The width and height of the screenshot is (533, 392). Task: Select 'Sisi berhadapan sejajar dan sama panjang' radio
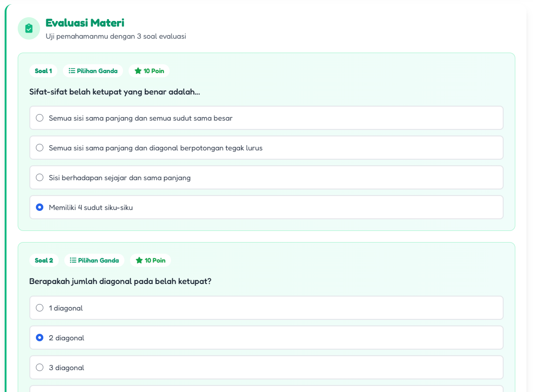[40, 178]
